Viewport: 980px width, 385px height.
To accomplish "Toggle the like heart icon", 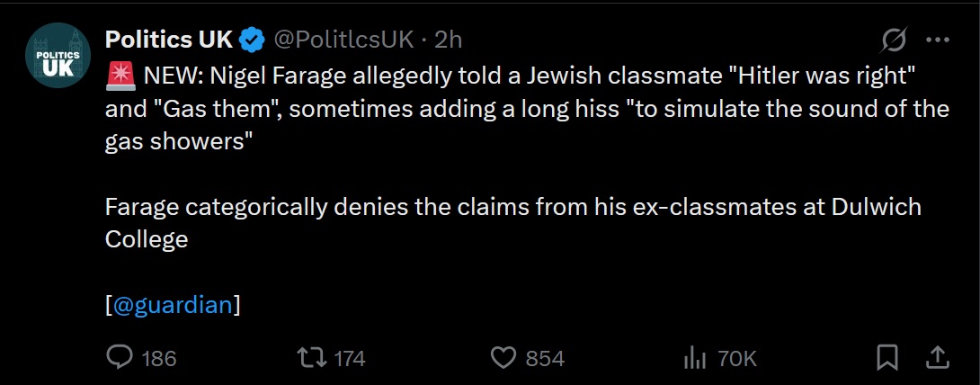I will pyautogui.click(x=503, y=358).
